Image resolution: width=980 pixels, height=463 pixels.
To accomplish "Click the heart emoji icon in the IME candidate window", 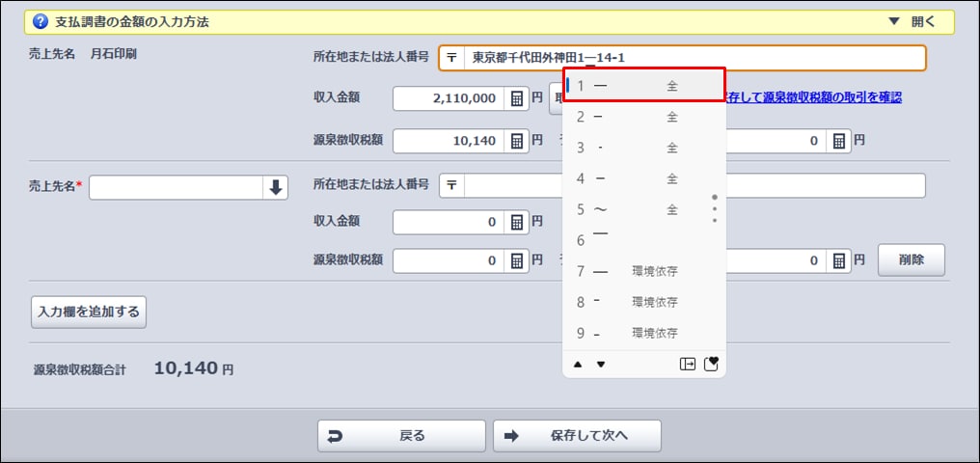I will coord(713,364).
